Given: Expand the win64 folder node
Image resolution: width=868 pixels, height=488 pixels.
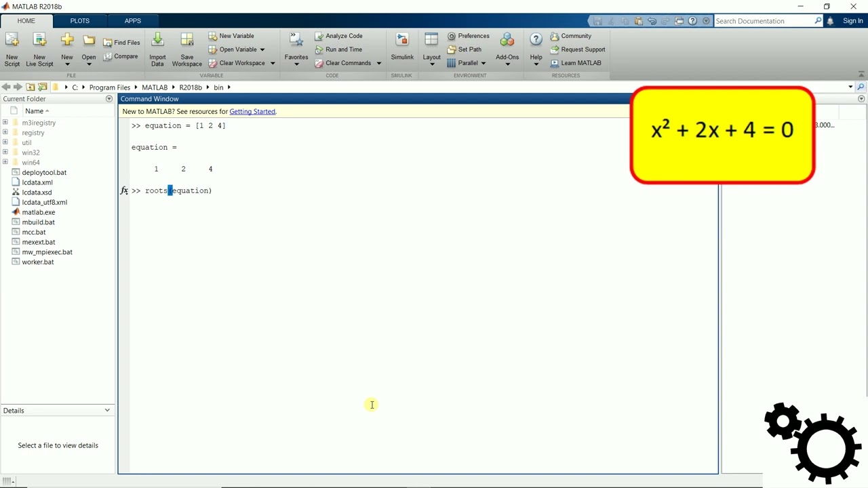Looking at the screenshot, I should pos(5,162).
